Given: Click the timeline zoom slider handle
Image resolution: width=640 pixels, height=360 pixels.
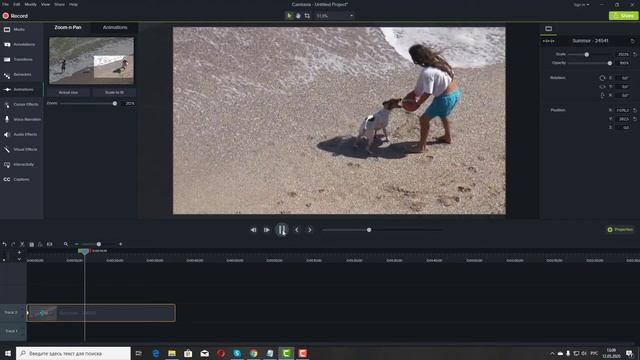Looking at the screenshot, I should (99, 244).
